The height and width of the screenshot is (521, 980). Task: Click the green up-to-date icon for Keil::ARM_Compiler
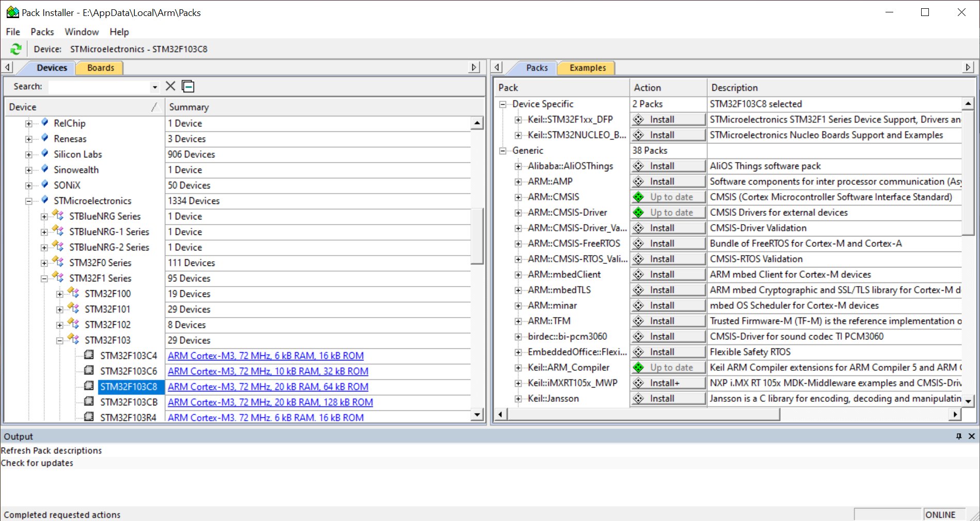pos(639,367)
